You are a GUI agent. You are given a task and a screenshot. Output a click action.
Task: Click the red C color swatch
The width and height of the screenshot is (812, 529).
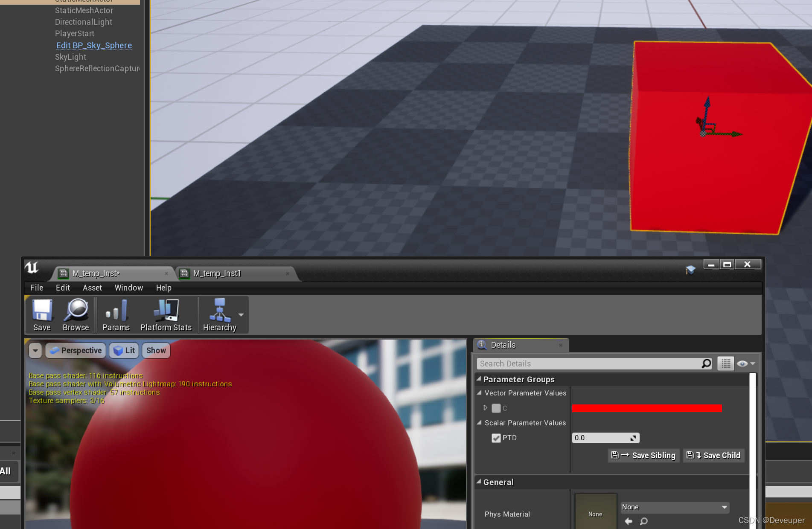[x=647, y=408]
